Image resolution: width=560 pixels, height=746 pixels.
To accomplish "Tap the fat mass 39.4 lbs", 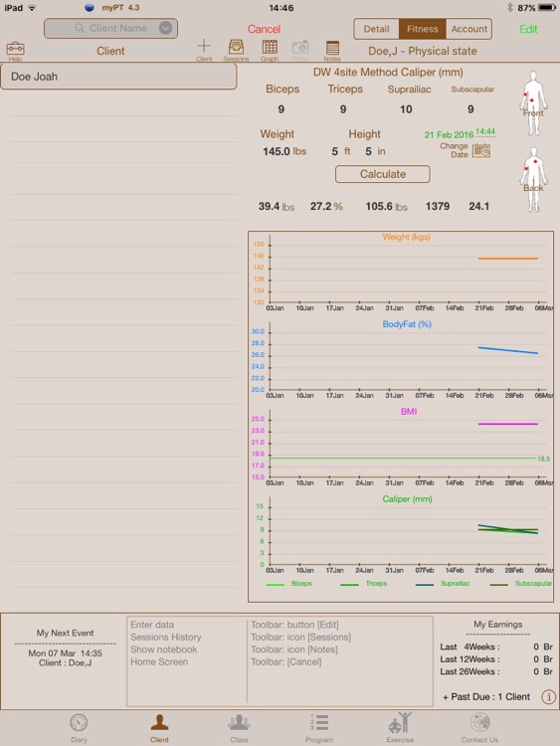I will click(x=277, y=207).
